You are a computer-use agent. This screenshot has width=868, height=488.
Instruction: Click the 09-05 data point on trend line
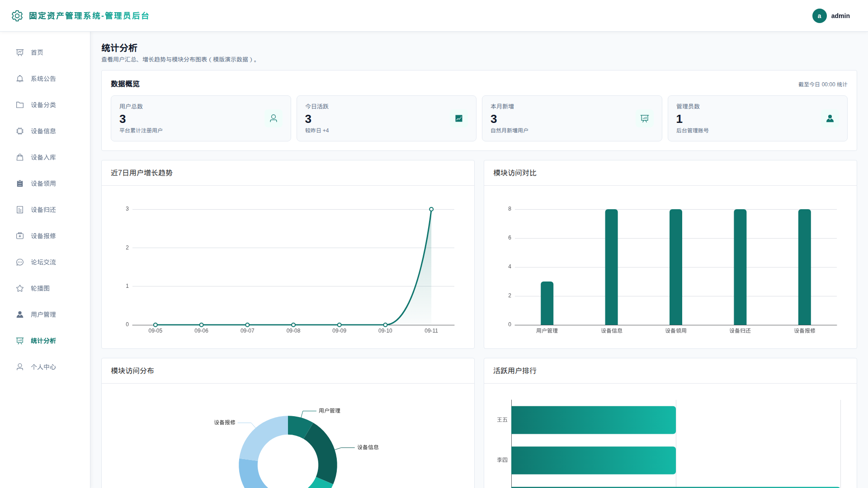pyautogui.click(x=156, y=325)
